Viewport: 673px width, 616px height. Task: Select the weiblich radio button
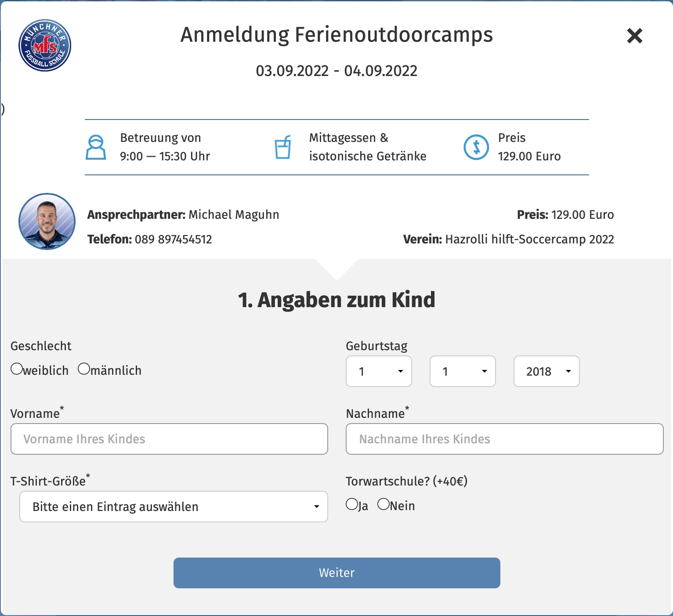point(17,369)
